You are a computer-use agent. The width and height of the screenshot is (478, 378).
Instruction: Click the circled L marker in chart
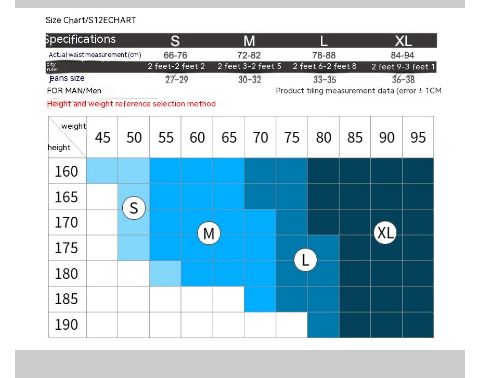(x=305, y=260)
